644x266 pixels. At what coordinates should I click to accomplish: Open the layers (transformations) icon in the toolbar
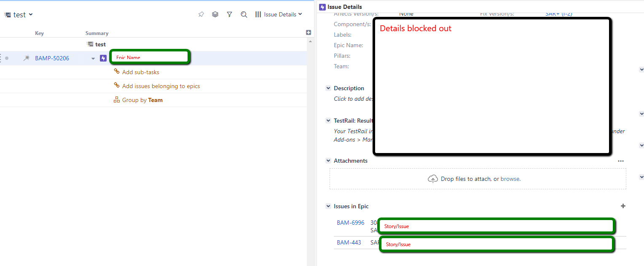tap(215, 14)
